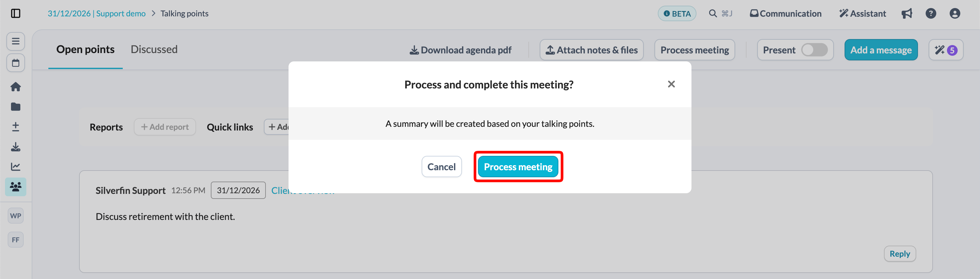The height and width of the screenshot is (279, 980).
Task: Confirm with the blue Process meeting button
Action: tap(518, 167)
